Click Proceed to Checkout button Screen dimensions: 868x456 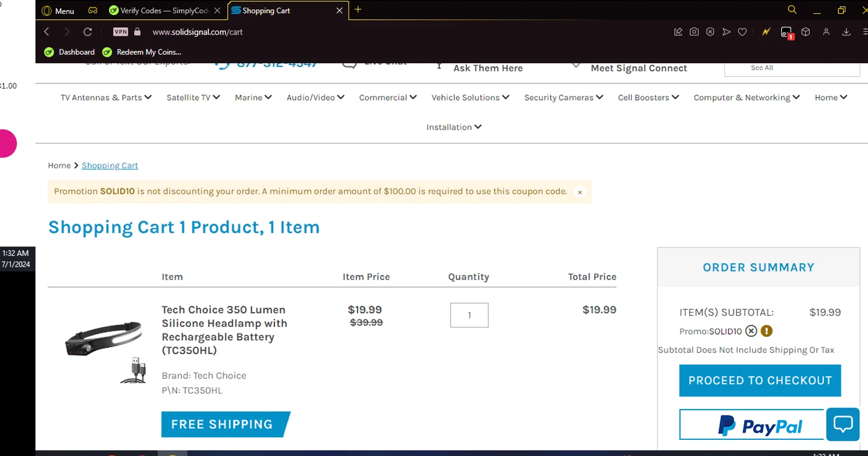coord(760,380)
